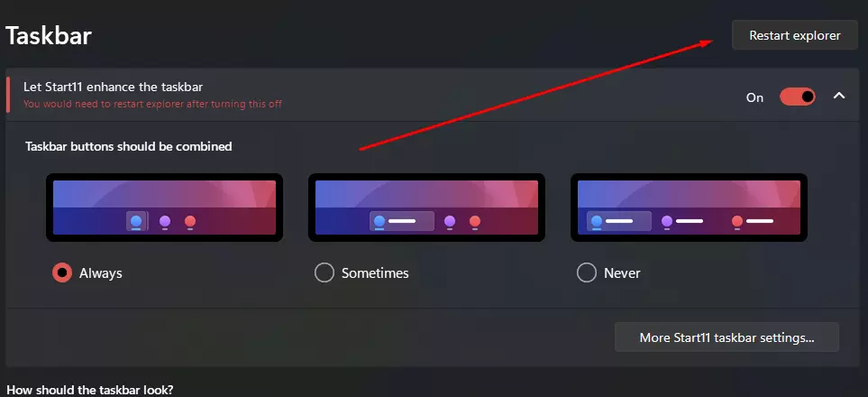Open More Start11 taskbar settings

point(726,337)
